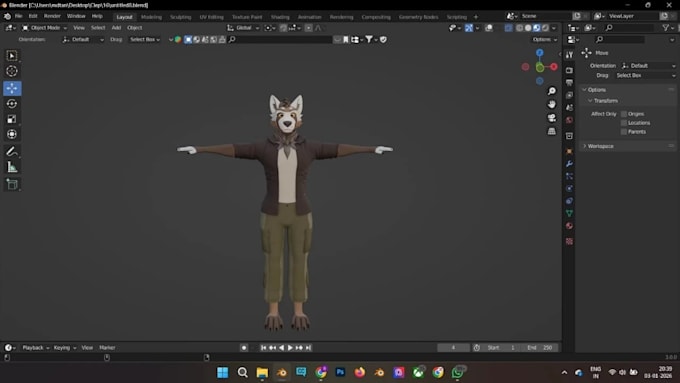Switch to solid viewport shading
Viewport: 680px width, 383px height.
528,28
